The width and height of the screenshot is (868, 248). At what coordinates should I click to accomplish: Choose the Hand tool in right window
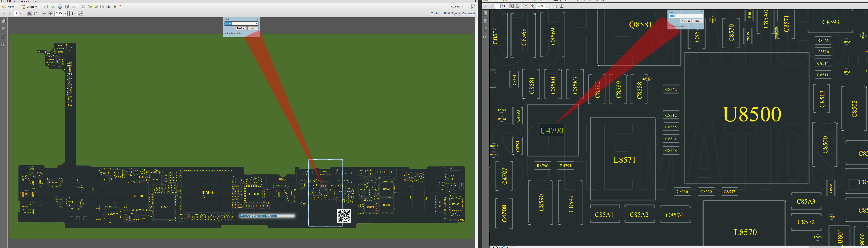517,6
